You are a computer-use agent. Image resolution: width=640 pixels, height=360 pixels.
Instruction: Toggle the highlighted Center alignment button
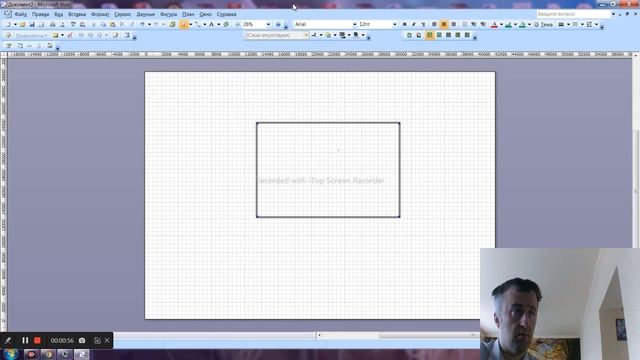pos(444,24)
